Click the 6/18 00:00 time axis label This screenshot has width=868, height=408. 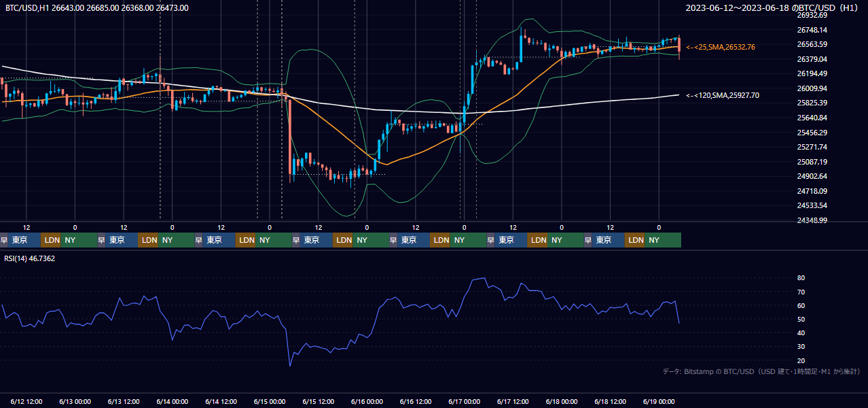tap(562, 401)
